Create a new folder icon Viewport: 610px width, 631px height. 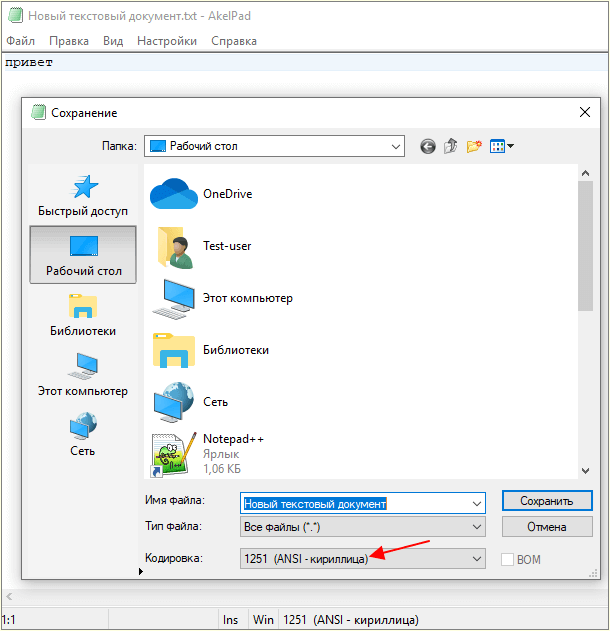click(x=474, y=146)
